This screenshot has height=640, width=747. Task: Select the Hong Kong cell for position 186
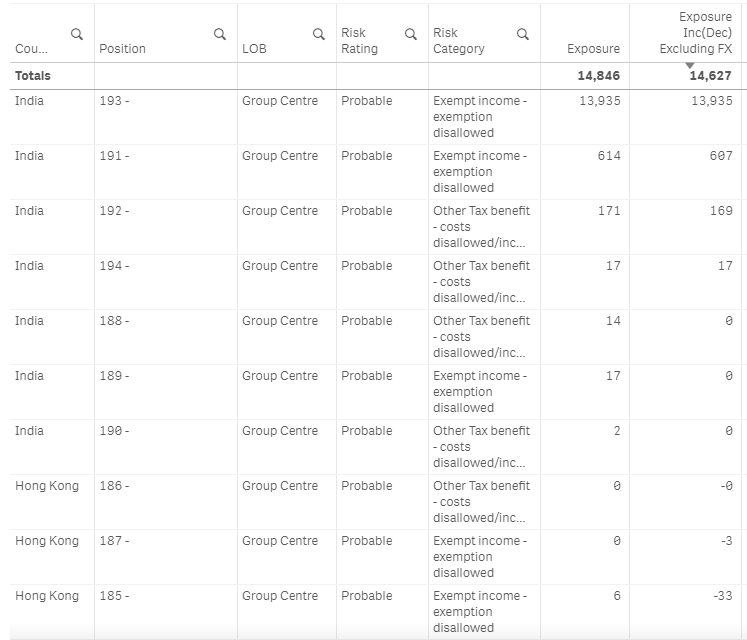click(46, 486)
